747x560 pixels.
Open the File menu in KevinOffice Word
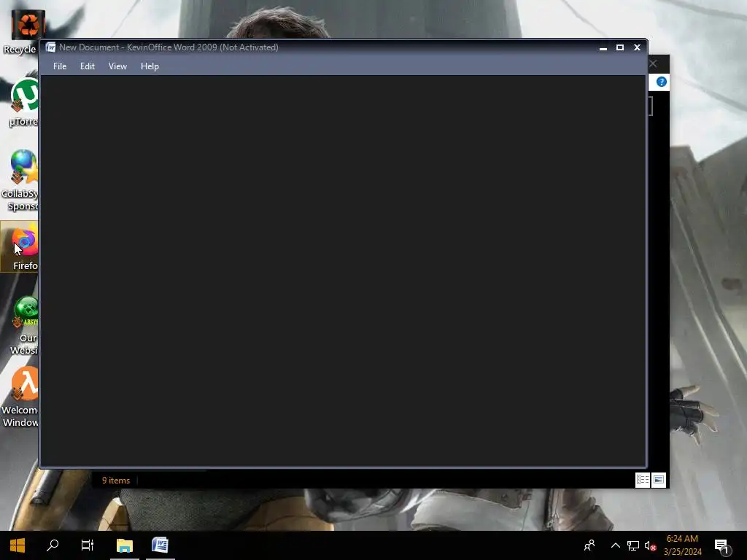[x=60, y=66]
